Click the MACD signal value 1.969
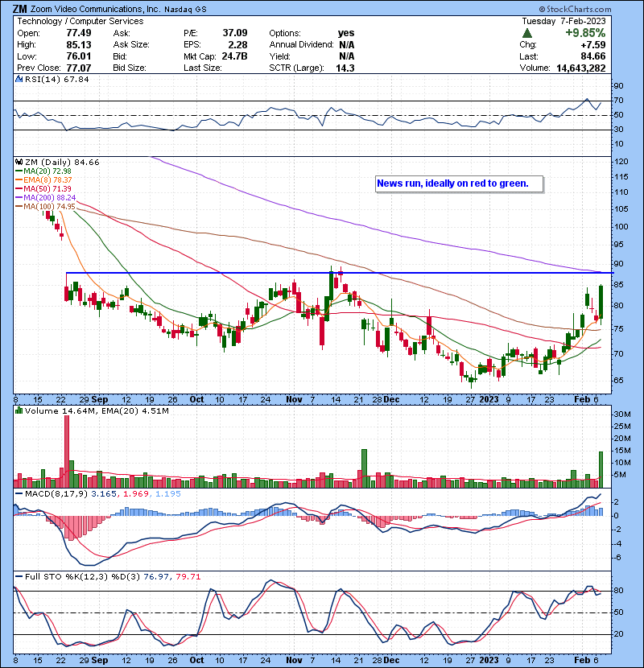 135,494
